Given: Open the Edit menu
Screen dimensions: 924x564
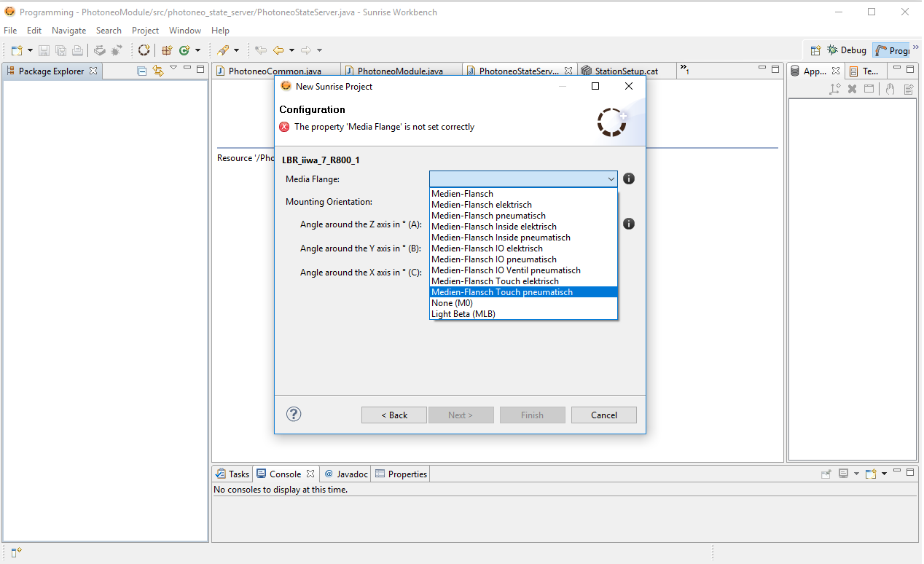Looking at the screenshot, I should (x=34, y=31).
